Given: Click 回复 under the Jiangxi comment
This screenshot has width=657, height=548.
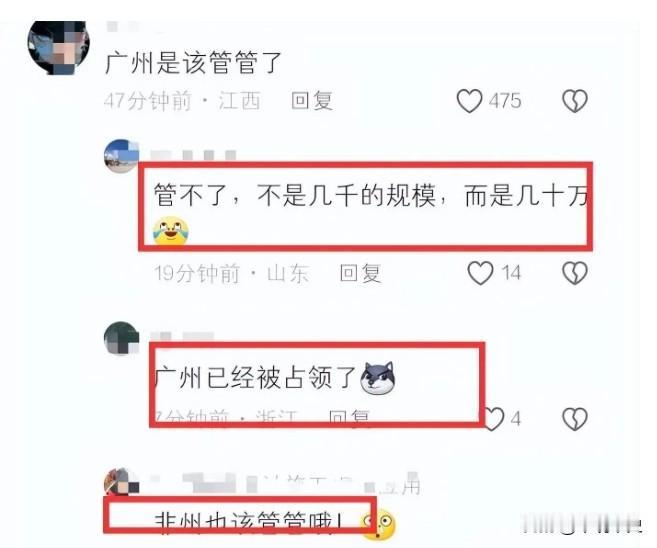Looking at the screenshot, I should [x=312, y=101].
